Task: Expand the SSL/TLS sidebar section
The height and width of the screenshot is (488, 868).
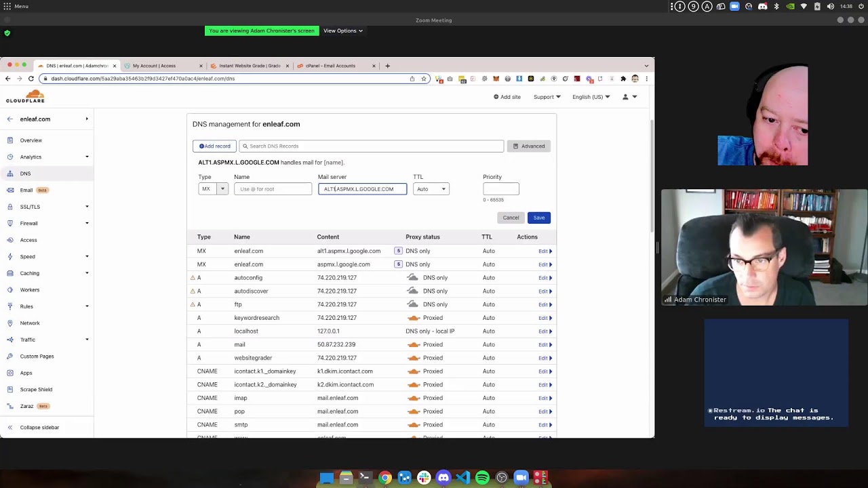Action: pyautogui.click(x=87, y=207)
